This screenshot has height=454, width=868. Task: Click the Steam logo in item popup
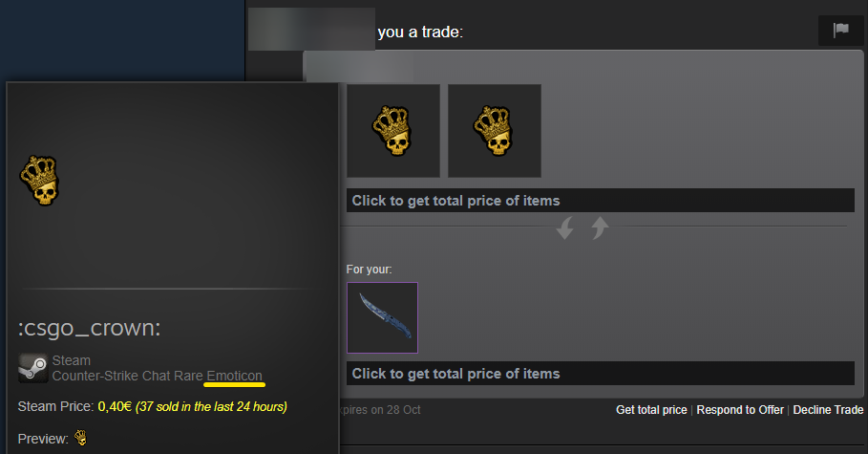tap(32, 368)
